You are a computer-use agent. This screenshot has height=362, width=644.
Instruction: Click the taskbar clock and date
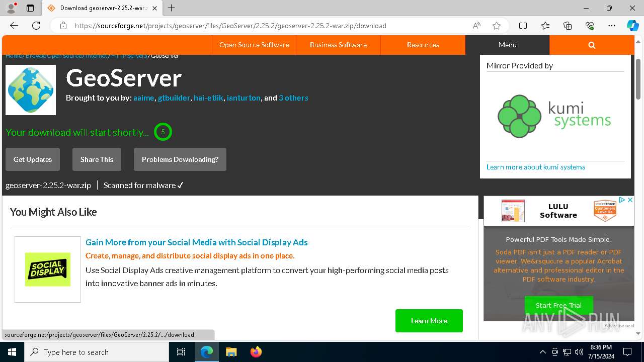pos(601,352)
